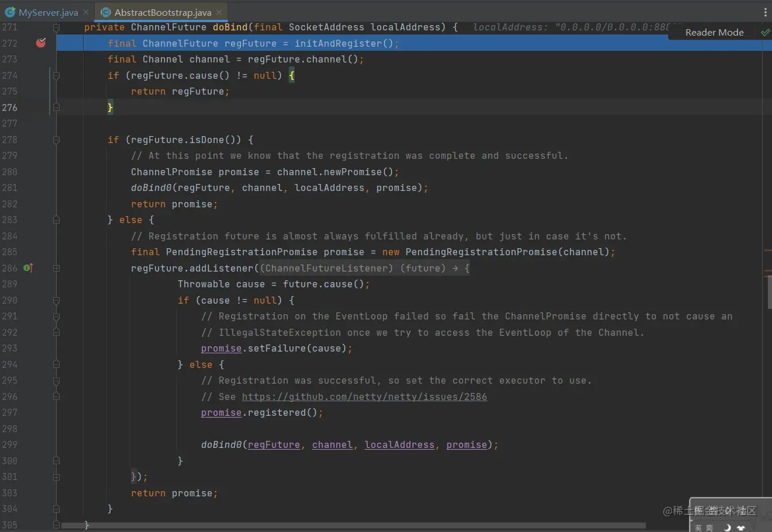Close the AbstractBootstrap.java tab

pos(219,12)
